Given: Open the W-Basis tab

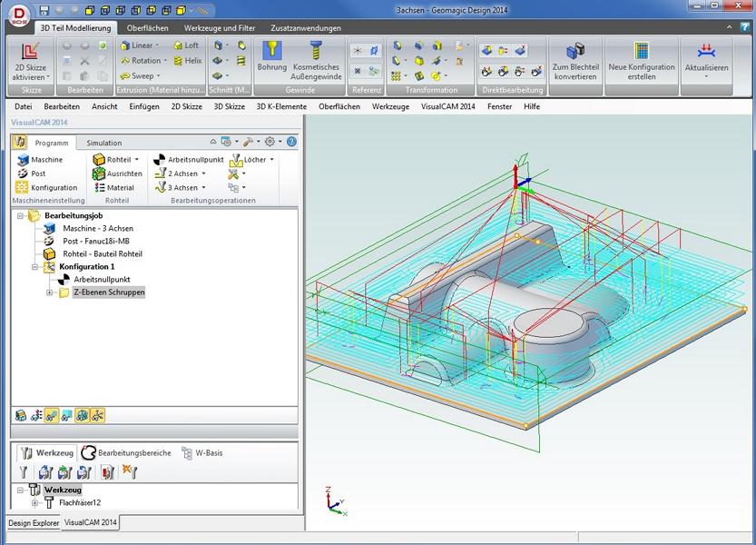Looking at the screenshot, I should 202,452.
